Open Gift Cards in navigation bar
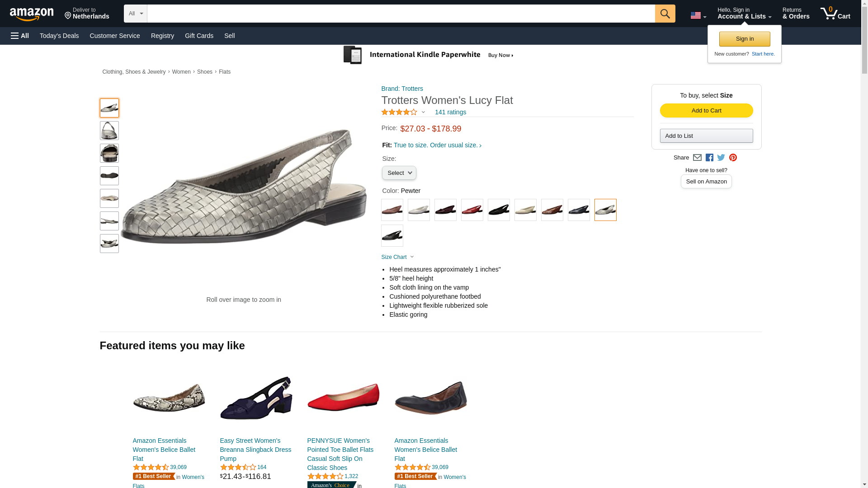The width and height of the screenshot is (868, 488). point(199,36)
